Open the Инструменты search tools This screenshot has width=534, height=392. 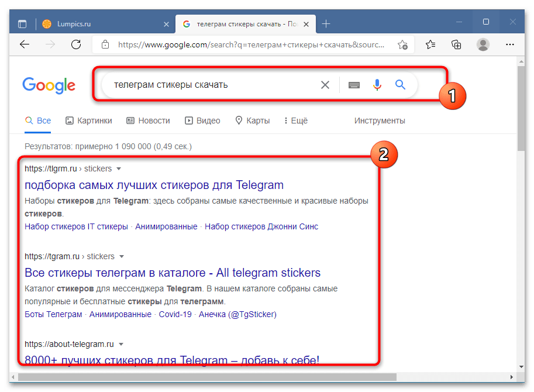[x=380, y=121]
